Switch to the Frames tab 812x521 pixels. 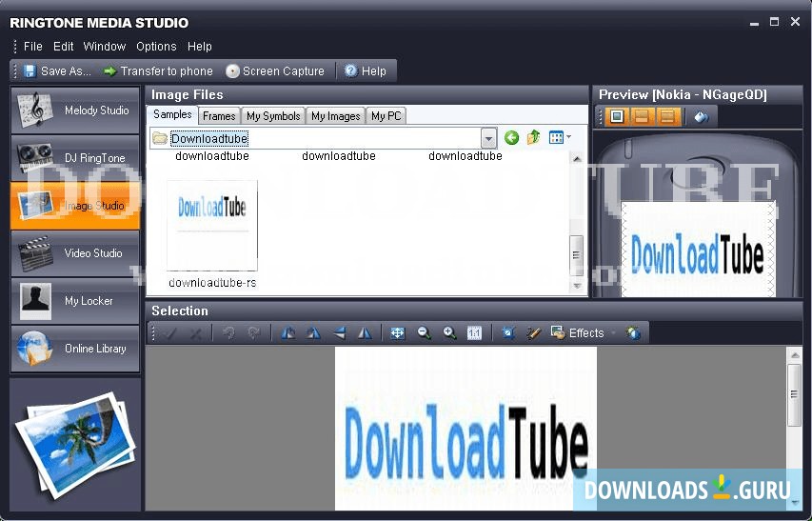[219, 116]
